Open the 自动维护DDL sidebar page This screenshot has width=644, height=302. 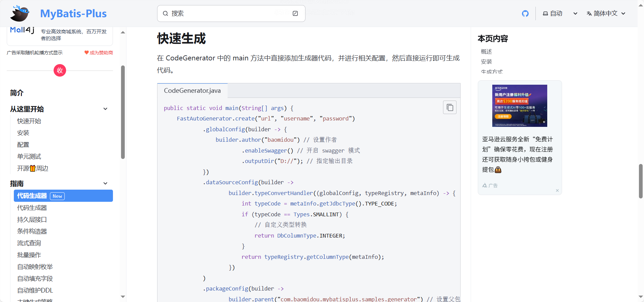pos(35,291)
